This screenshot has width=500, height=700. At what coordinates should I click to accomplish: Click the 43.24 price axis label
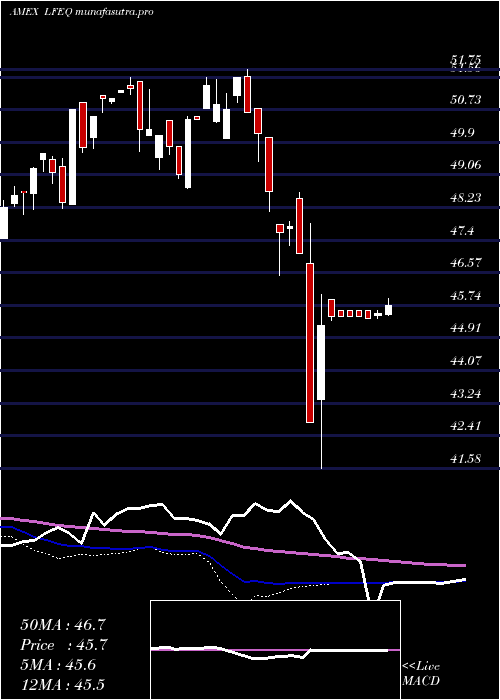point(466,394)
